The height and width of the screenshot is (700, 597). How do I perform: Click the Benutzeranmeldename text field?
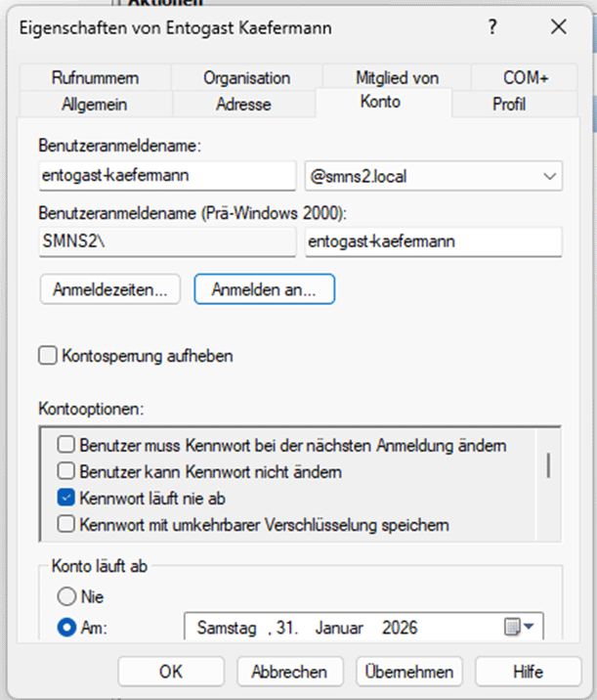coord(166,176)
